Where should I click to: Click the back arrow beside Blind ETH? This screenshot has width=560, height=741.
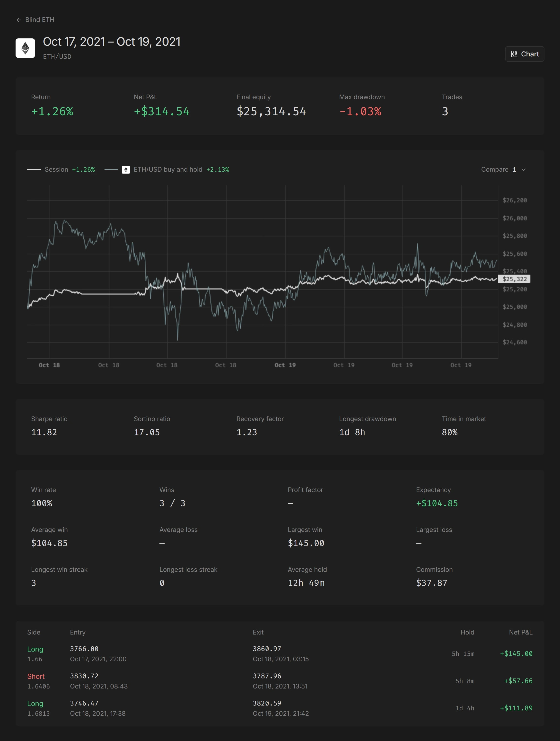[x=19, y=20]
